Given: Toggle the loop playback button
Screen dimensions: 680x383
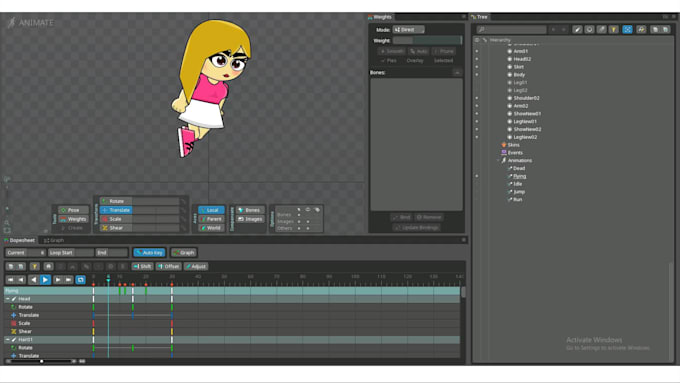Looking at the screenshot, I should tap(81, 280).
